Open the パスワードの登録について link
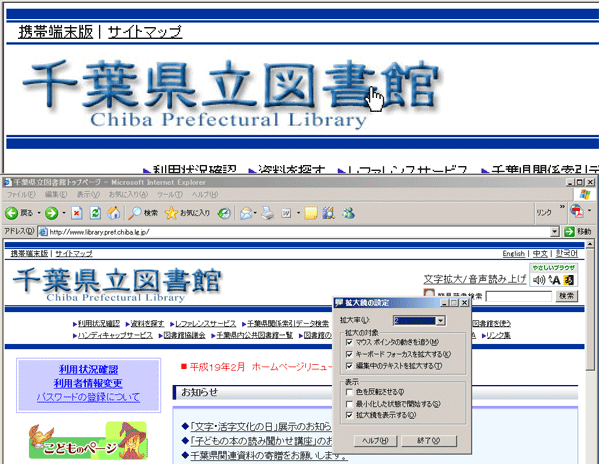The image size is (599, 464). [88, 397]
